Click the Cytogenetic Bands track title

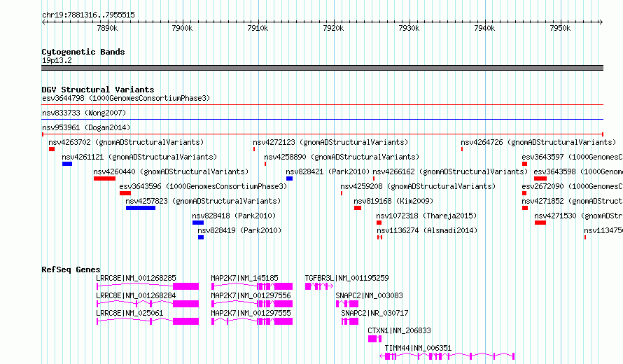[83, 52]
